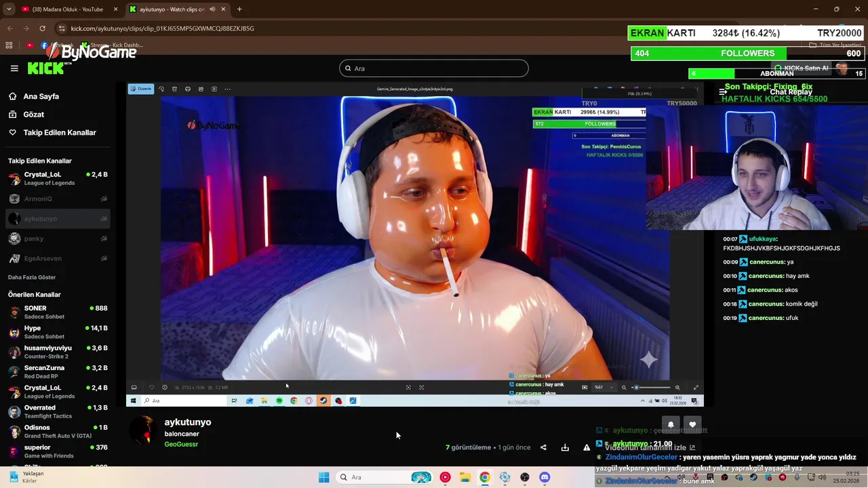Screen dimensions: 868x488
Task: Click zoom-out magnifier in clip's photo viewer
Action: click(x=624, y=387)
